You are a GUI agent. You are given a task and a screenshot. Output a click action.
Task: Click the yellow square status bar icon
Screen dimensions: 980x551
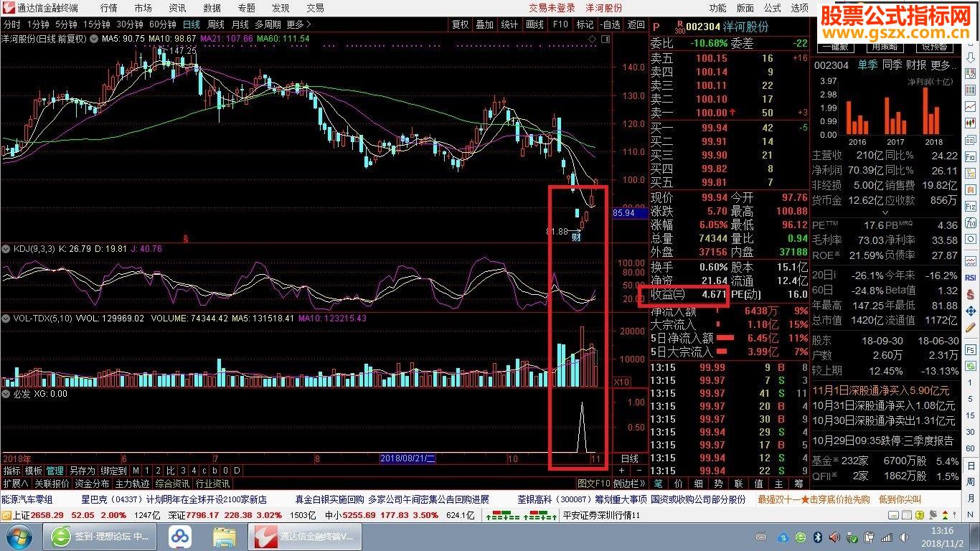[920, 514]
